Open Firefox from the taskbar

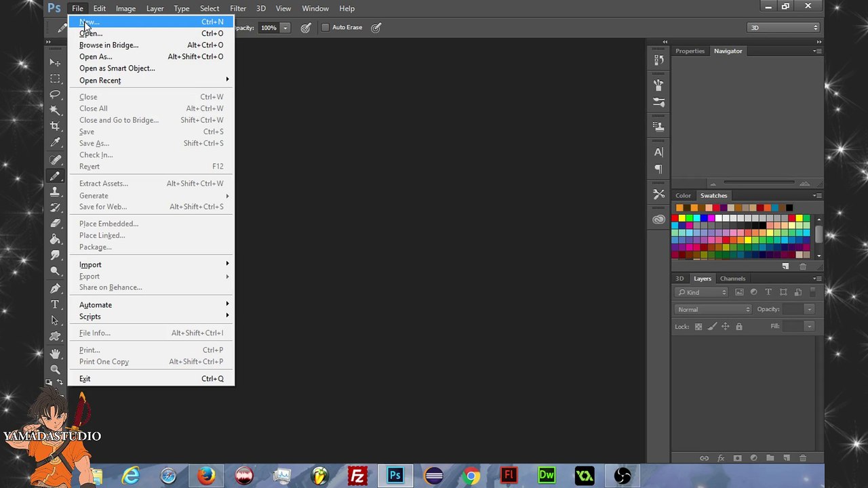click(206, 476)
